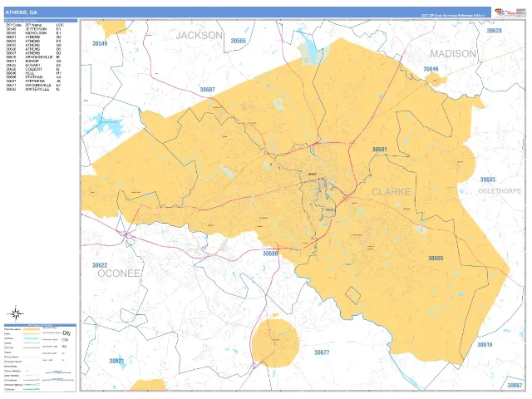Click the CLARKE county label

point(392,192)
